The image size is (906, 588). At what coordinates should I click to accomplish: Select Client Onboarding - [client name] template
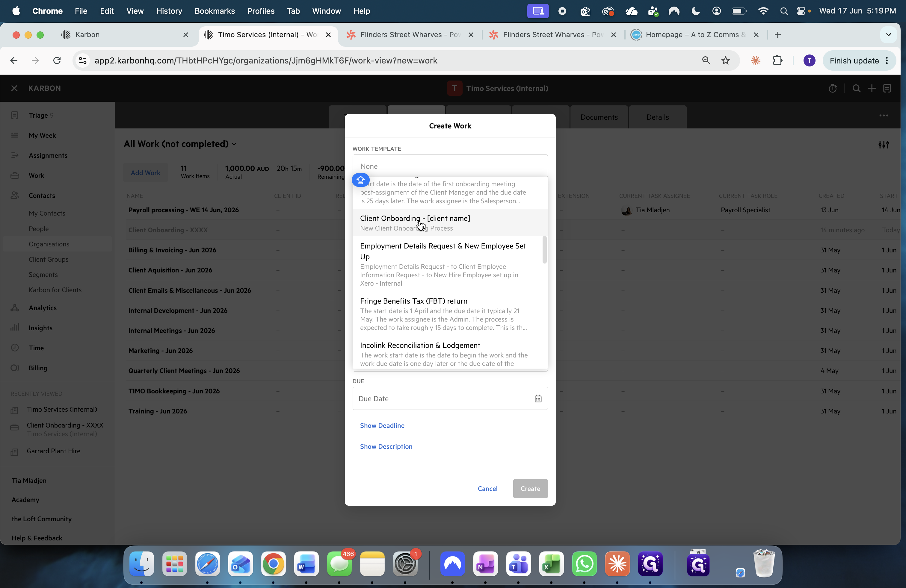tap(450, 223)
